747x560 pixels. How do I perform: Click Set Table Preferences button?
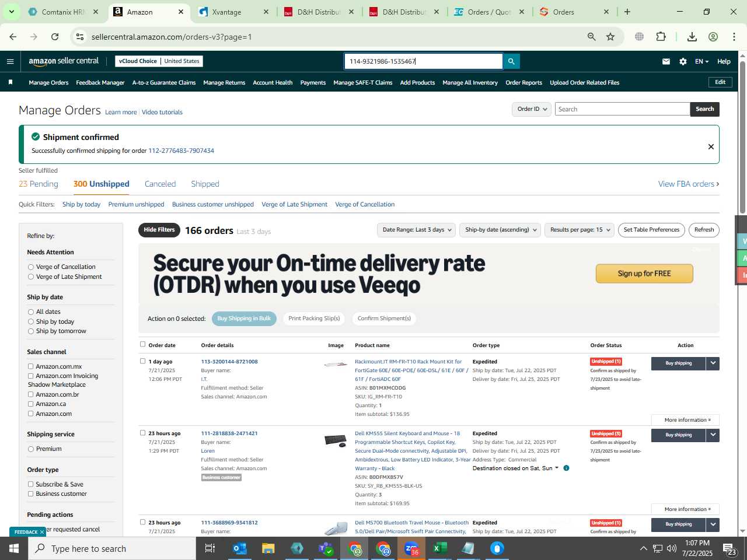point(651,230)
